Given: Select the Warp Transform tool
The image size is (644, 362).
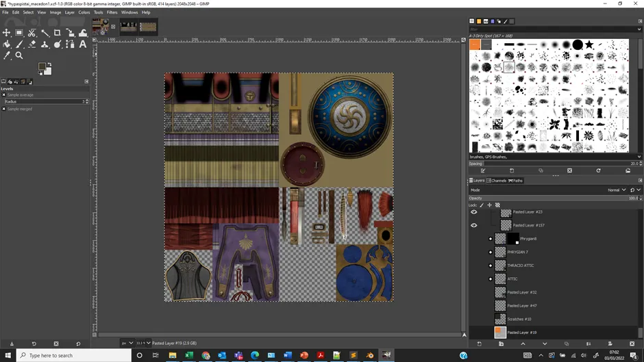Looking at the screenshot, I should [83, 32].
